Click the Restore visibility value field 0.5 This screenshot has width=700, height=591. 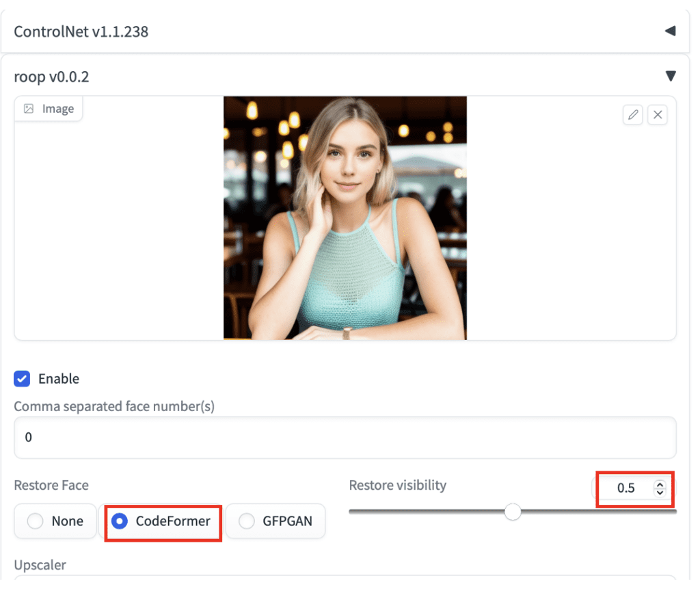(x=626, y=488)
